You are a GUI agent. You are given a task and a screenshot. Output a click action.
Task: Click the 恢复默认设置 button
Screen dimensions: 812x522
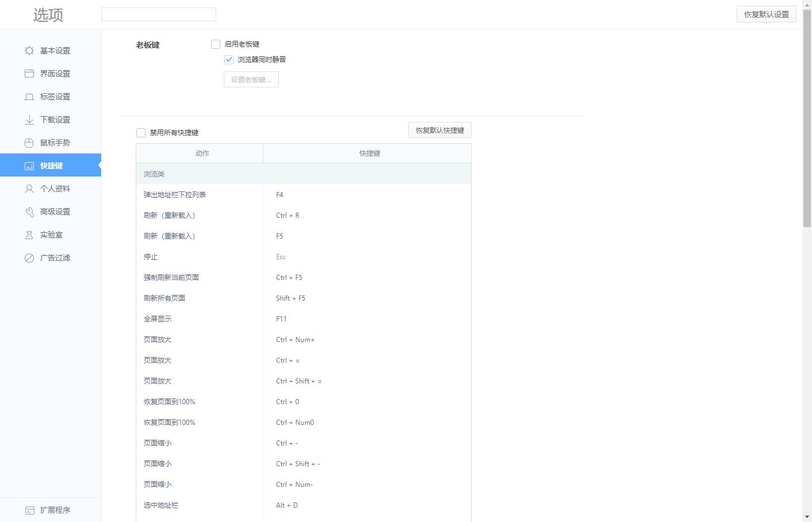pos(766,14)
